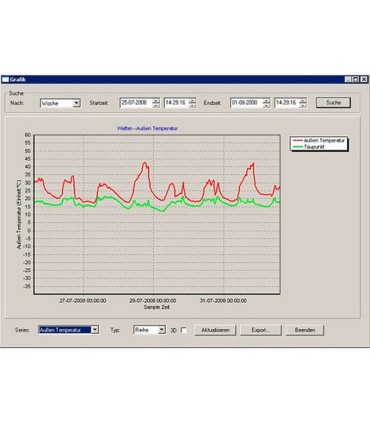Click the chart title Wetter--Außen Temperatur
The width and height of the screenshot is (370, 423).
[x=147, y=128]
